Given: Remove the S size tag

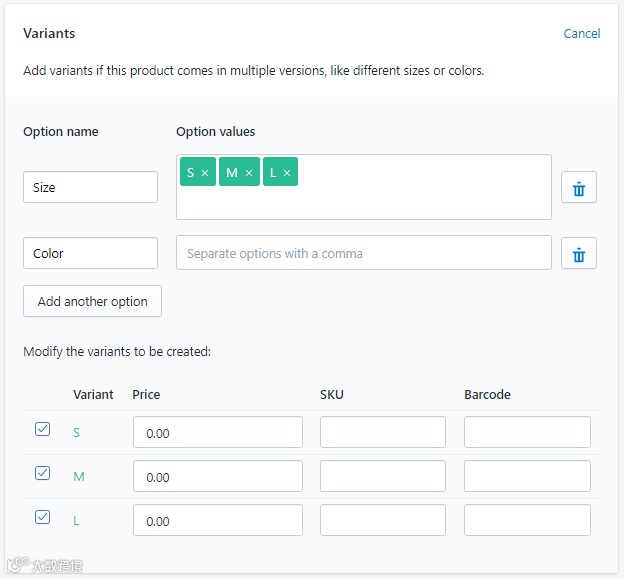Looking at the screenshot, I should tap(205, 173).
